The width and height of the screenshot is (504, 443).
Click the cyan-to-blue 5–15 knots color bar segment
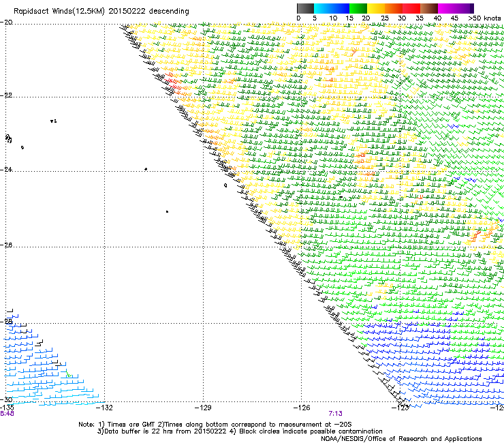332,8
